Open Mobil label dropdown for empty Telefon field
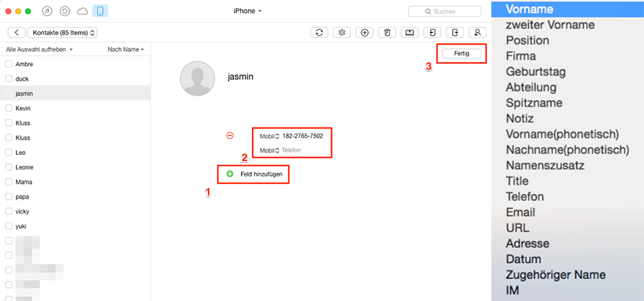The height and width of the screenshot is (301, 644). point(270,150)
